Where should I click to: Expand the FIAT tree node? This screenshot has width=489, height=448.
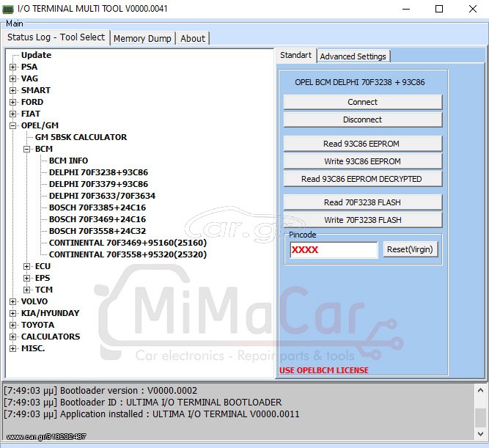pyautogui.click(x=12, y=114)
